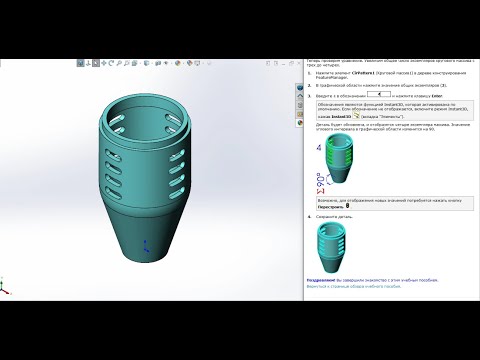480x360 pixels.
Task: Click the Zoom to Fit icon in view toolbar
Action: 80,63
